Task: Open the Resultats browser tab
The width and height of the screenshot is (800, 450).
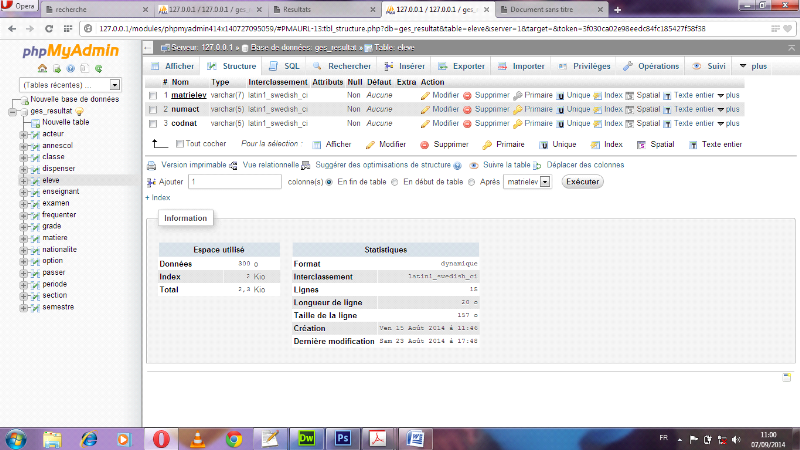Action: [x=324, y=9]
